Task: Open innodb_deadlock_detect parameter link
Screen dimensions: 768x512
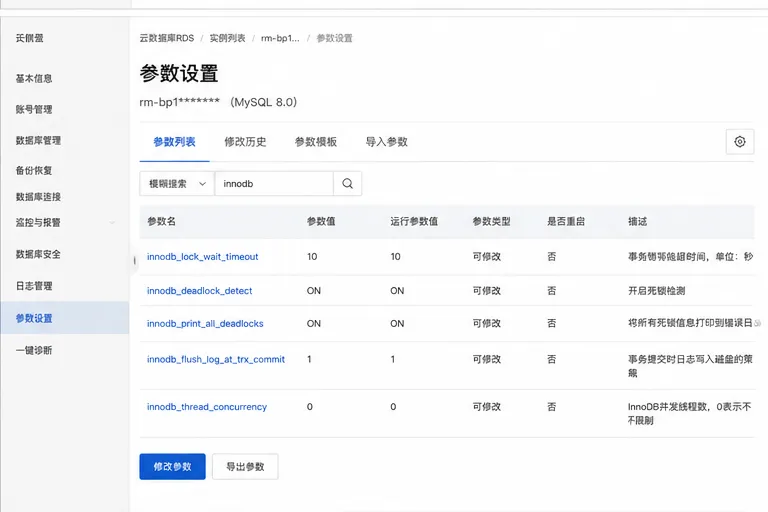Action: 199,291
